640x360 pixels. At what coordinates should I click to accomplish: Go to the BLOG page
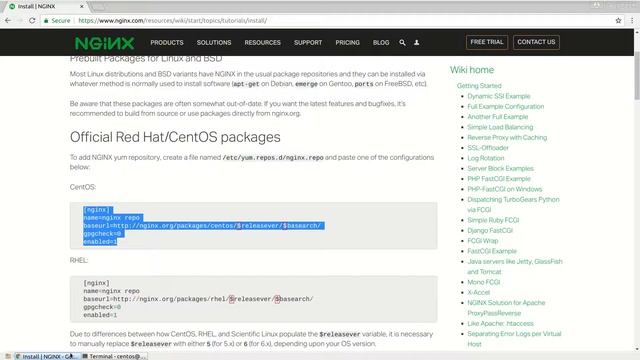[381, 42]
